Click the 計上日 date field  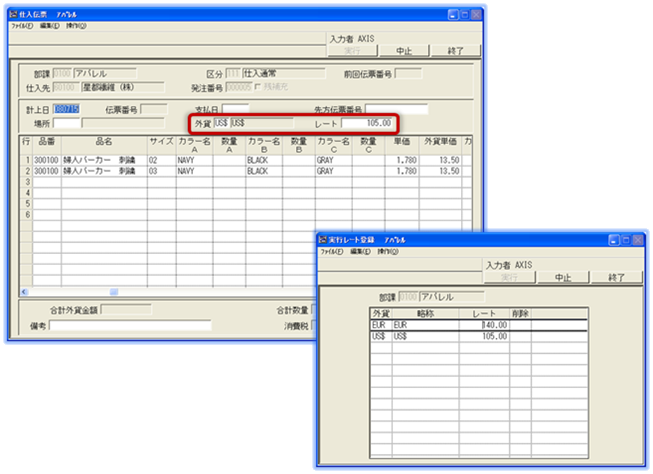click(66, 109)
